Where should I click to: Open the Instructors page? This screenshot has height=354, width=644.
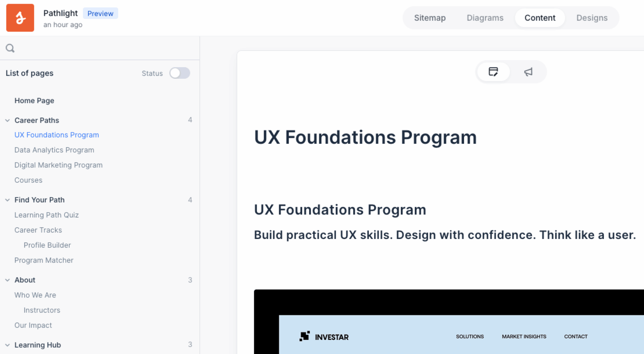tap(42, 310)
